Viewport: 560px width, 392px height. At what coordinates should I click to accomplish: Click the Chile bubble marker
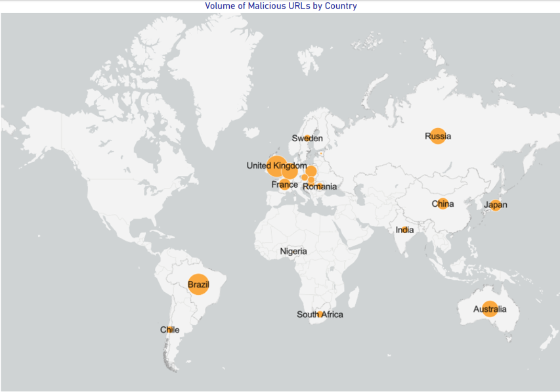coord(169,330)
